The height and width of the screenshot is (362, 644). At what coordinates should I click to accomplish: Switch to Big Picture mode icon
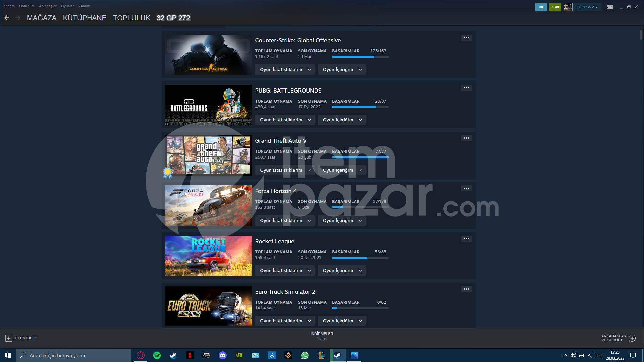610,7
